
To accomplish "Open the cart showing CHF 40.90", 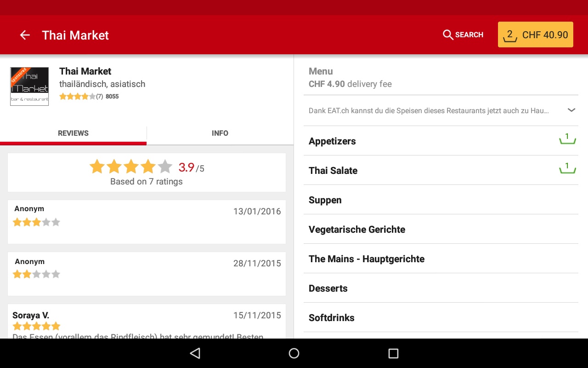I will point(536,34).
